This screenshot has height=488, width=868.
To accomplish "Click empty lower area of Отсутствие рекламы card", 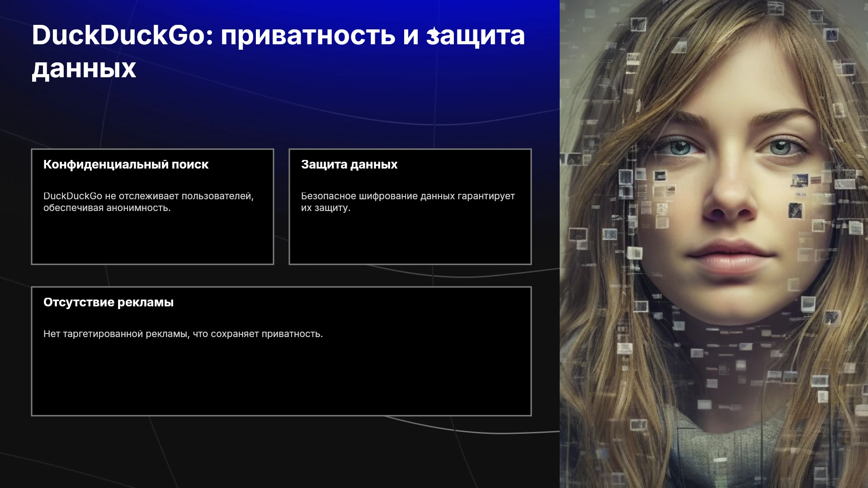I will (x=281, y=380).
